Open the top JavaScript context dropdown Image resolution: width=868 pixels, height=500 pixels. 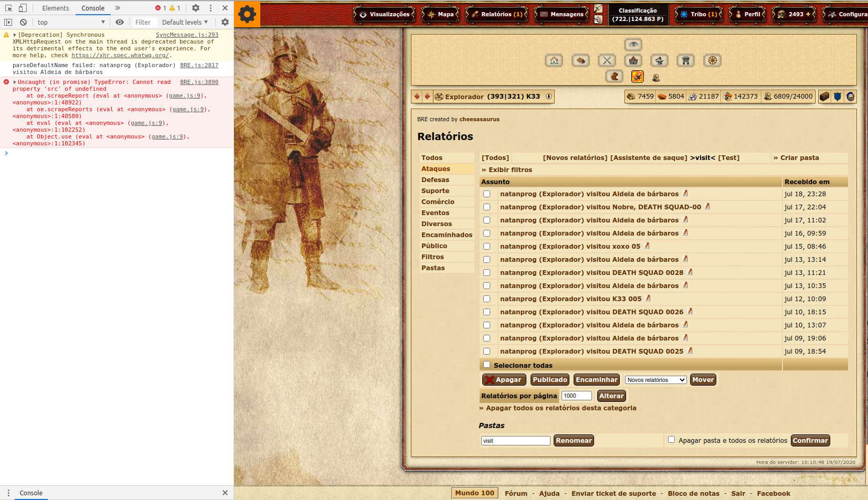click(71, 22)
